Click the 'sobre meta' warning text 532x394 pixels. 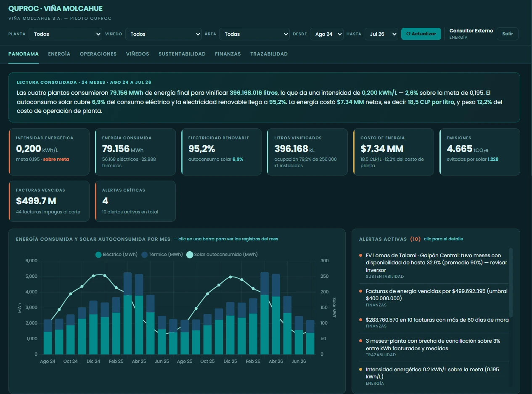click(56, 159)
